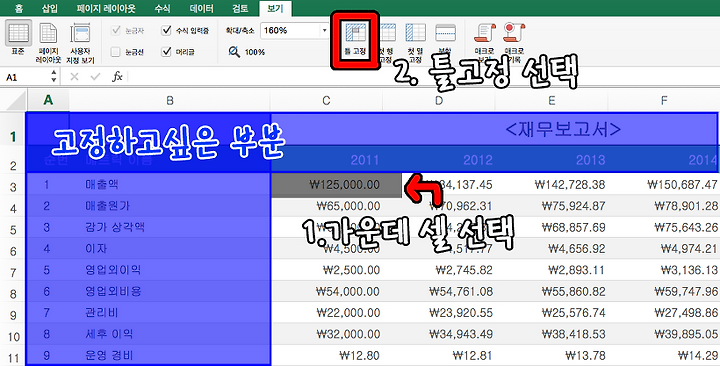
Task: Click the 매출액 label cell
Action: point(170,185)
